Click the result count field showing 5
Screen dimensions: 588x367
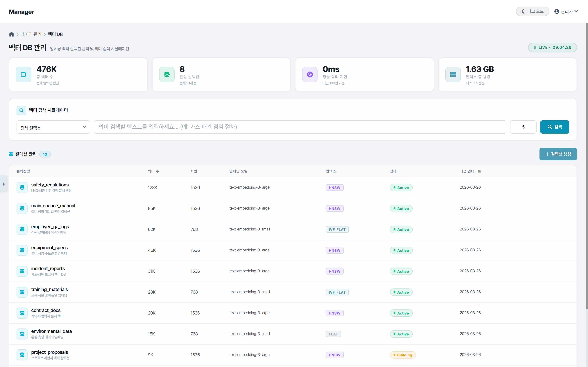[x=523, y=127]
